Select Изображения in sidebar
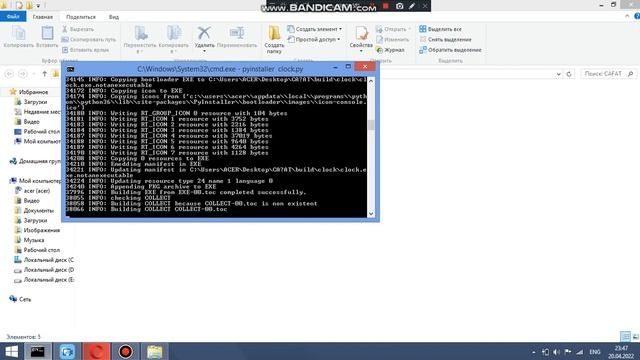 (42, 230)
